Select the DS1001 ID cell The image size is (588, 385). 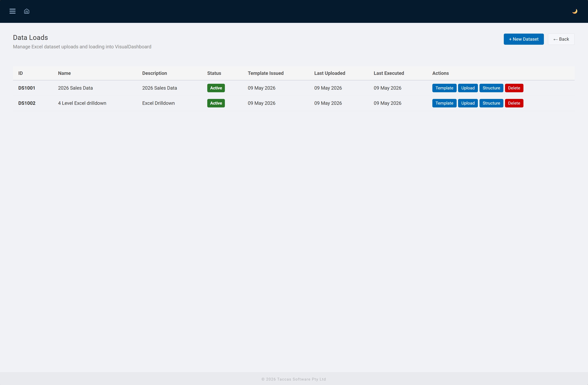(27, 88)
